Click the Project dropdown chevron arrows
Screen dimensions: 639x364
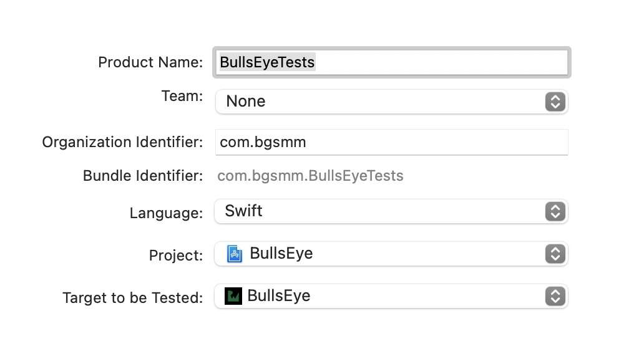click(x=555, y=254)
